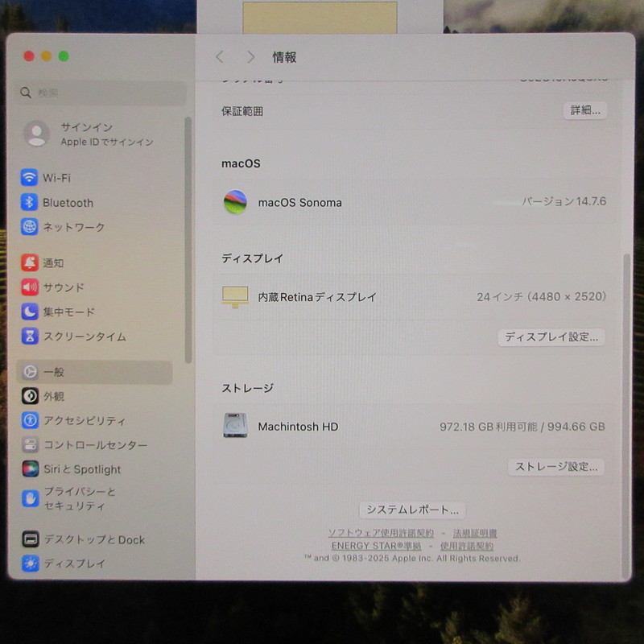The width and height of the screenshot is (644, 644).
Task: Select the サウンド speaker icon
Action: click(x=30, y=287)
